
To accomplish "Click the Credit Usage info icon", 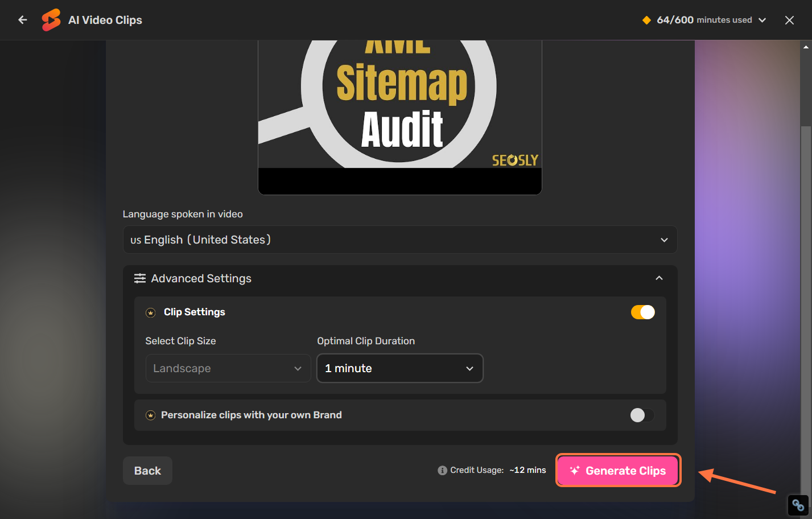I will click(442, 471).
